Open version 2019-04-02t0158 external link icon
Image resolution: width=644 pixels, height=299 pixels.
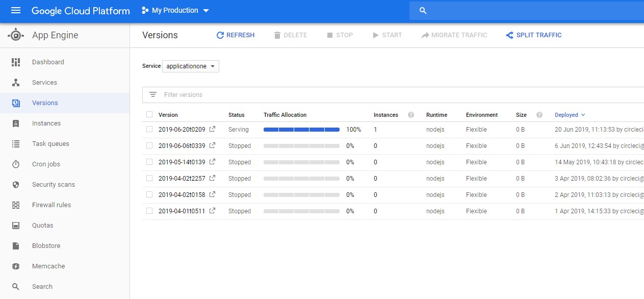pyautogui.click(x=213, y=194)
